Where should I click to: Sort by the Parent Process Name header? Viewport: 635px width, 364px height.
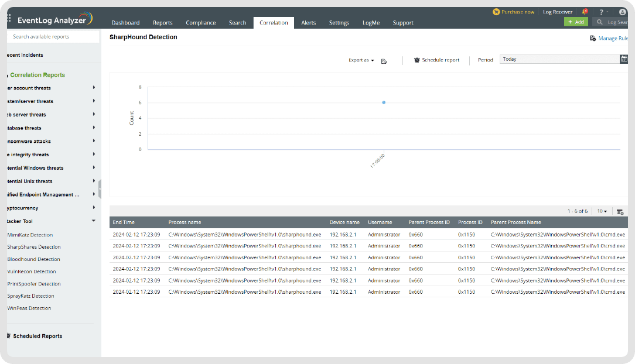click(516, 222)
